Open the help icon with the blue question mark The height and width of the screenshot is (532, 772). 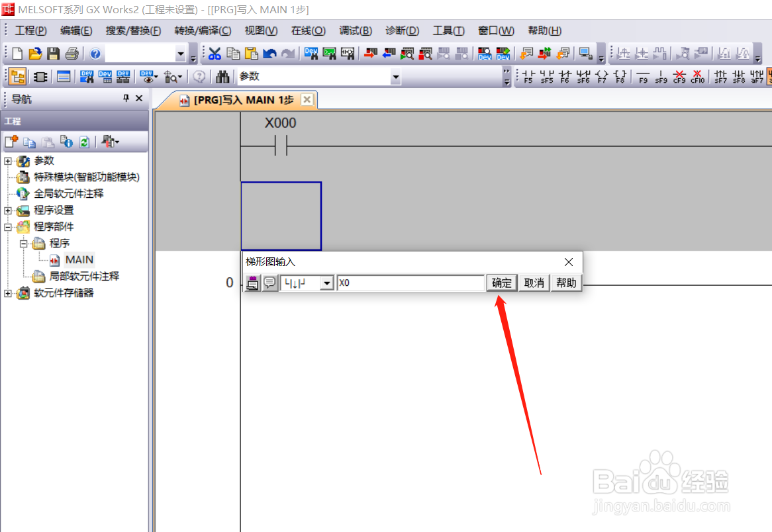point(95,53)
